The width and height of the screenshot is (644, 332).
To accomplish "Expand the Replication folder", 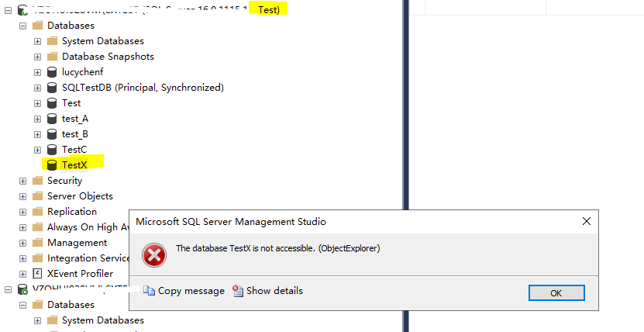I will pos(22,212).
